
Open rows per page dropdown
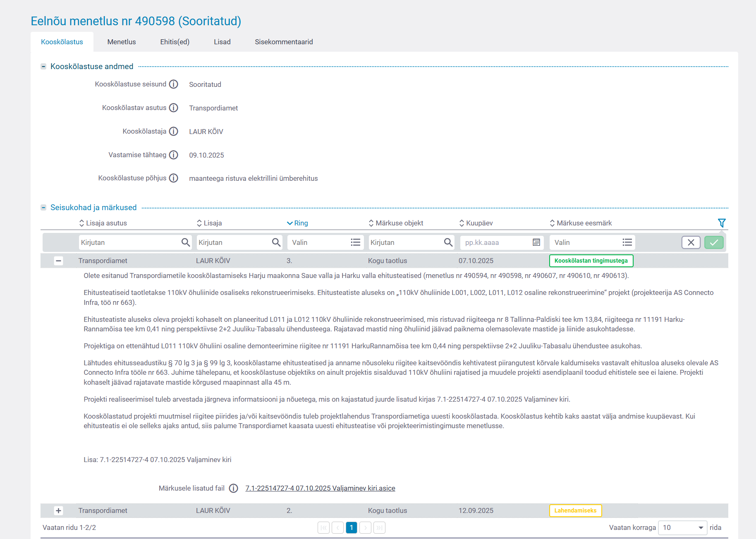[682, 528]
